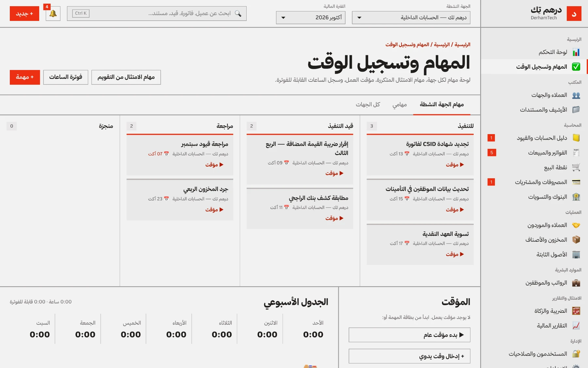588x368 pixels.
Task: Click the + جديد button
Action: click(24, 14)
